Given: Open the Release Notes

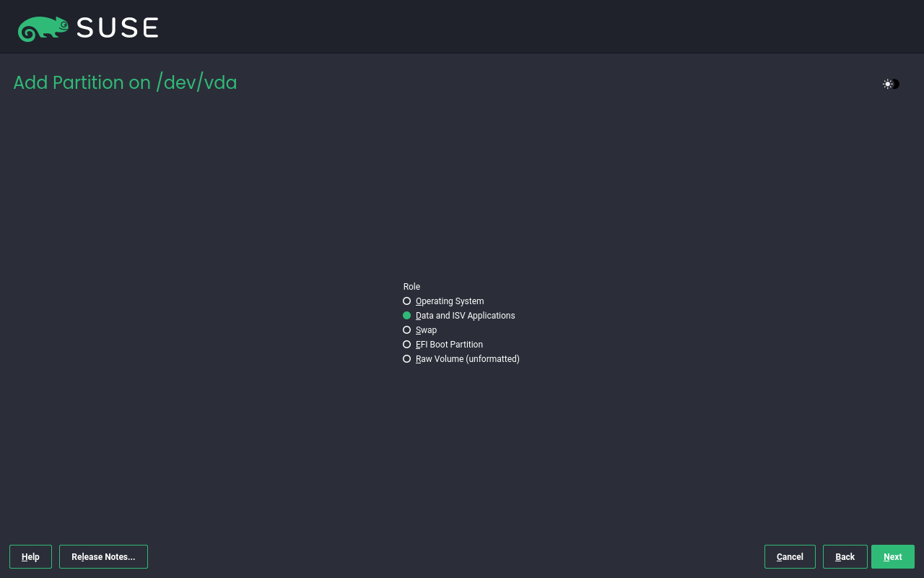Looking at the screenshot, I should 103,557.
